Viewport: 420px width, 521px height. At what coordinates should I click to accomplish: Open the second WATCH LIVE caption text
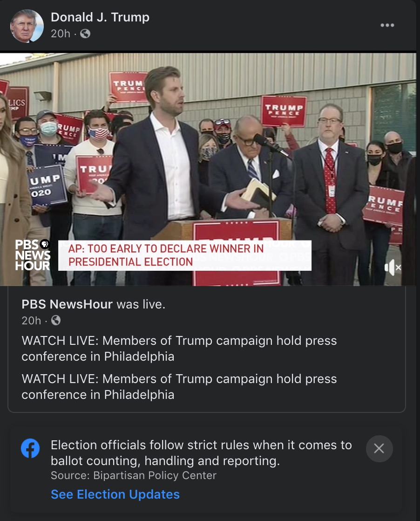(x=179, y=387)
